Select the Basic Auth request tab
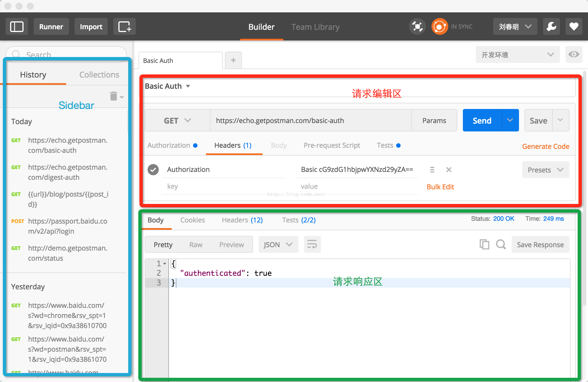Viewport: 588px width, 382px height. click(x=181, y=60)
